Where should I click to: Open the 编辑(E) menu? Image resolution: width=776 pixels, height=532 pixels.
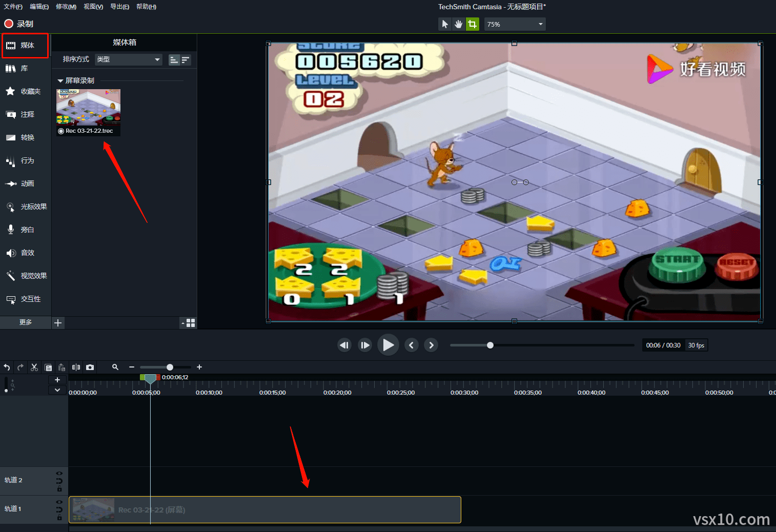pyautogui.click(x=39, y=7)
